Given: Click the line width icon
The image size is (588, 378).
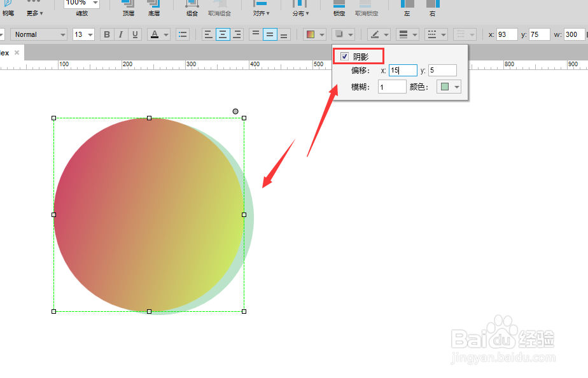Looking at the screenshot, I should tap(403, 34).
